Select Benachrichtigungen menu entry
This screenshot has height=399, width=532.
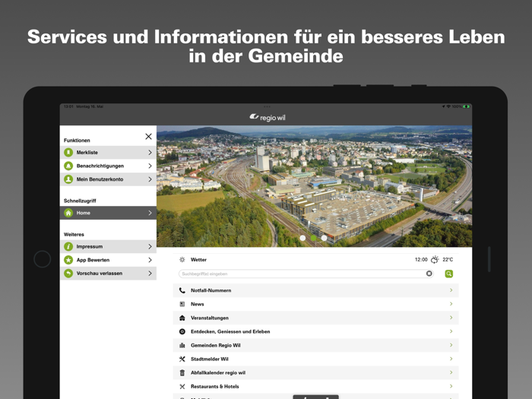pyautogui.click(x=108, y=166)
